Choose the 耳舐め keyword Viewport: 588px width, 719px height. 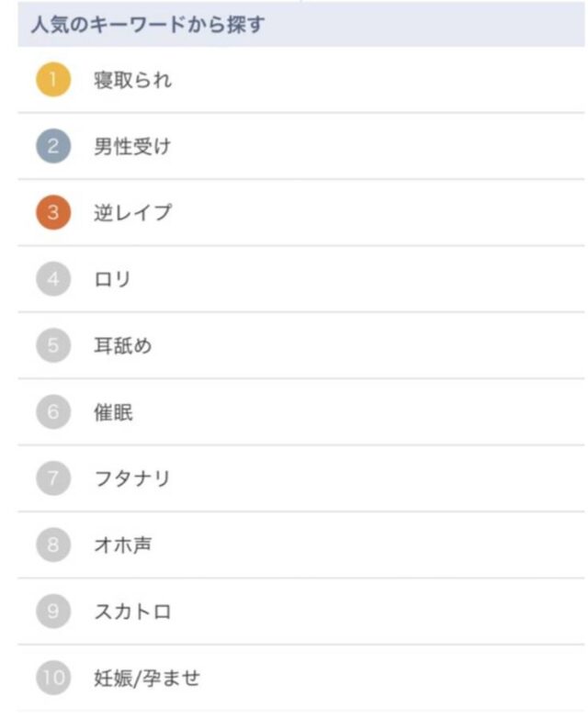122,346
